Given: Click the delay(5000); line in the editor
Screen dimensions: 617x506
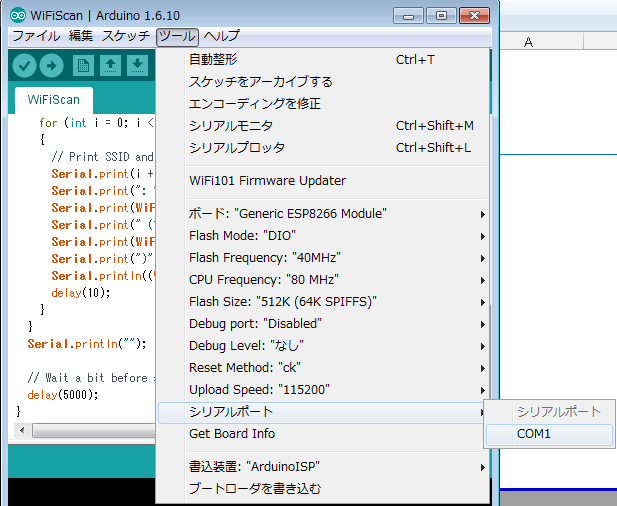Looking at the screenshot, I should [63, 395].
